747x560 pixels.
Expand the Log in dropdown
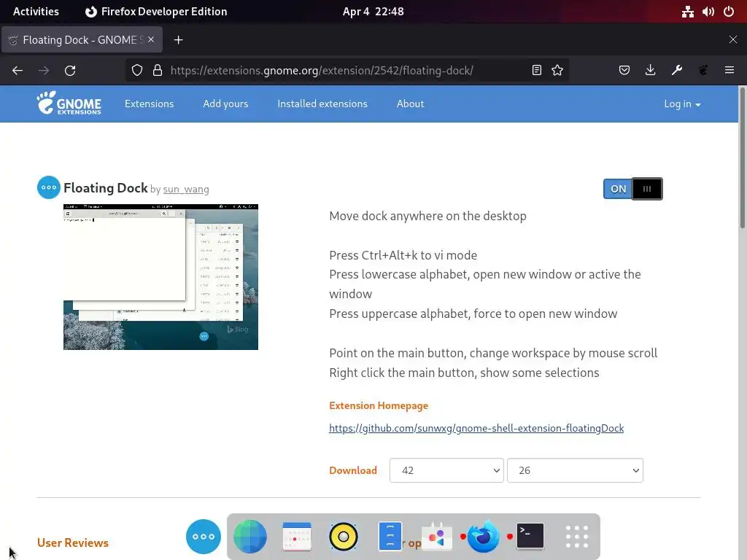pyautogui.click(x=682, y=104)
